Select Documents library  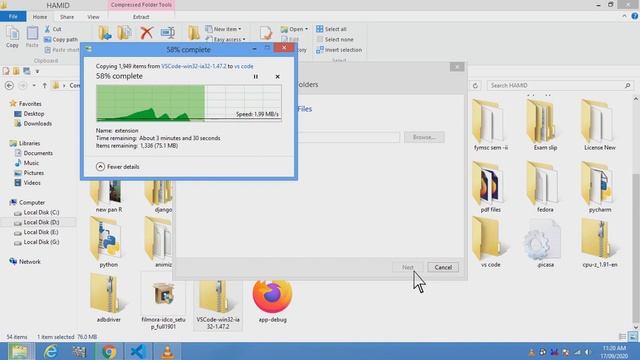(x=33, y=153)
